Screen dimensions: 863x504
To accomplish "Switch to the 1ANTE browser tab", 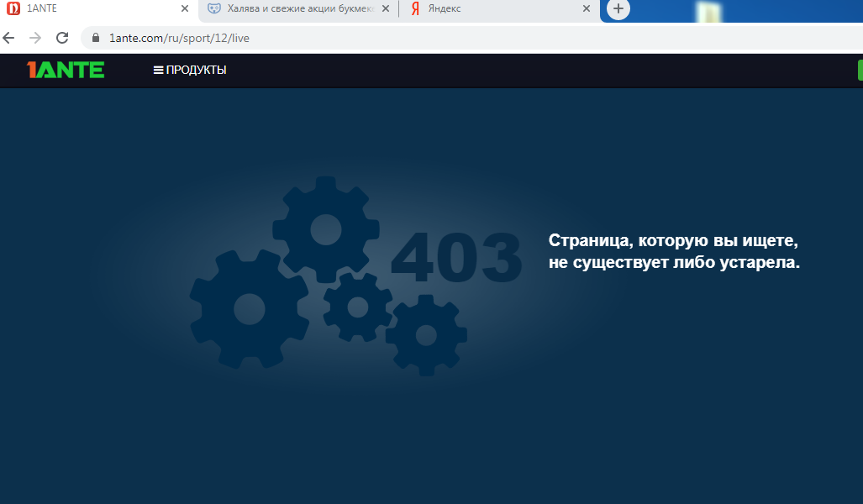I will click(99, 8).
